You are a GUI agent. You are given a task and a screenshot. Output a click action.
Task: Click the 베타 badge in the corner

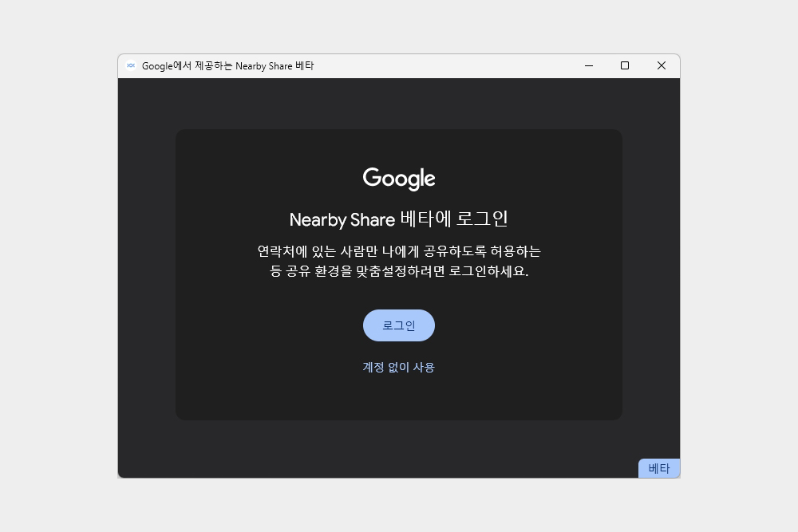click(659, 468)
